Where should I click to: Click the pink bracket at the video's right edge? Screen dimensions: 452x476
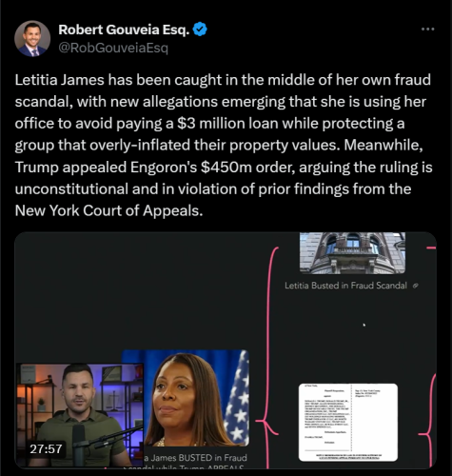pyautogui.click(x=429, y=422)
